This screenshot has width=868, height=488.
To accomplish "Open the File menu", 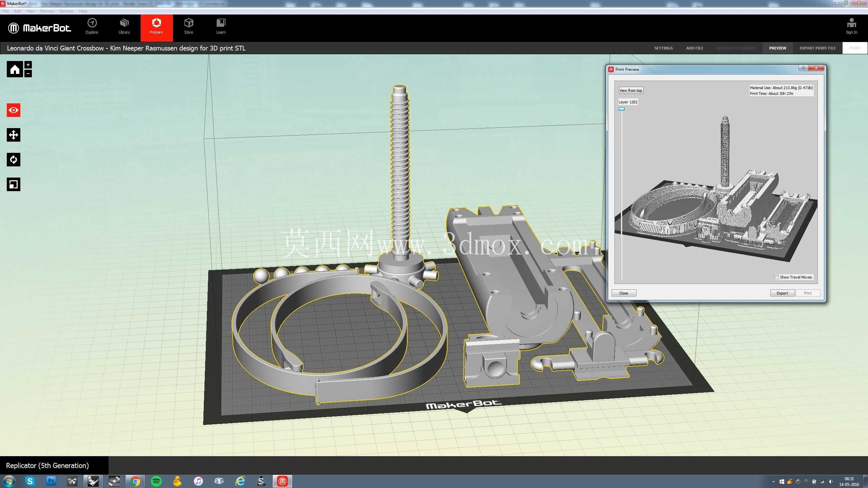I will (6, 11).
